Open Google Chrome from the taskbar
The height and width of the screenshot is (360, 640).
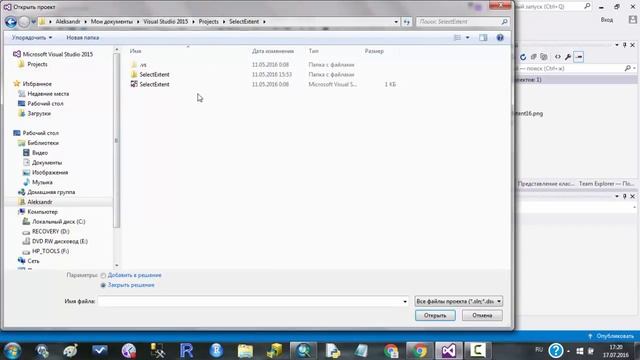[419, 351]
